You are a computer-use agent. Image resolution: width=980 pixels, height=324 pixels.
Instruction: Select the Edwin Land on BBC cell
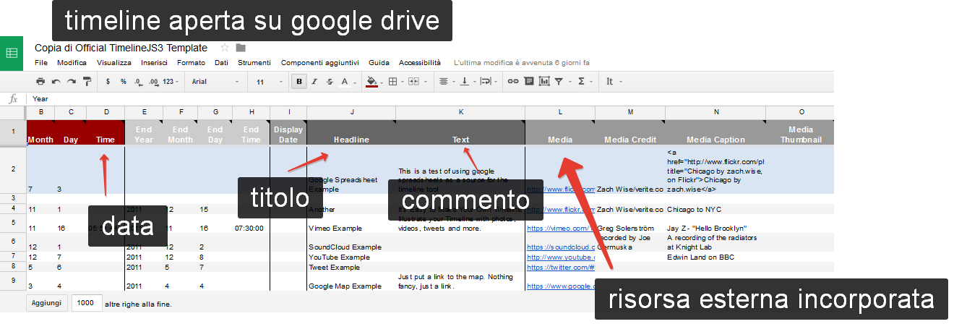point(715,257)
